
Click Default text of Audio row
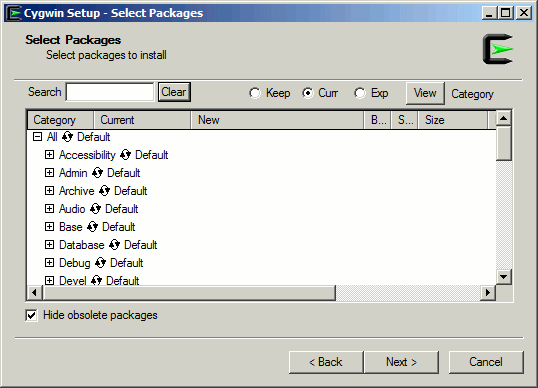coord(121,209)
